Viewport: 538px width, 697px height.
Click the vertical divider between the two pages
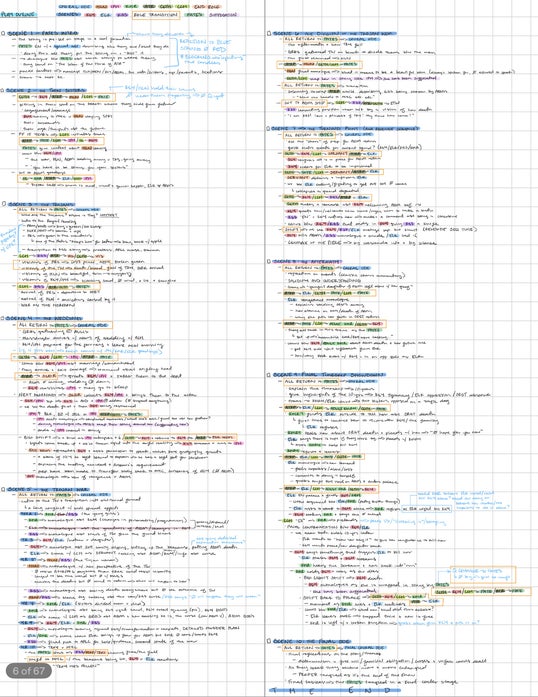265,348
